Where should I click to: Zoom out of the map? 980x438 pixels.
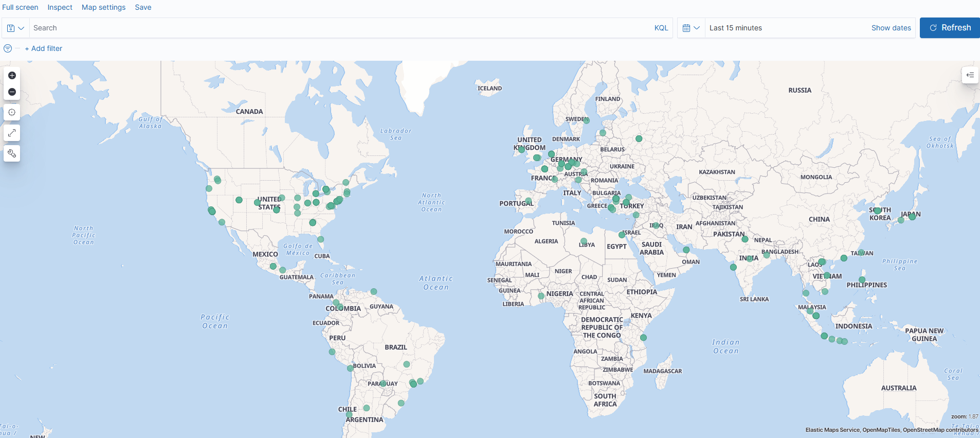[12, 92]
